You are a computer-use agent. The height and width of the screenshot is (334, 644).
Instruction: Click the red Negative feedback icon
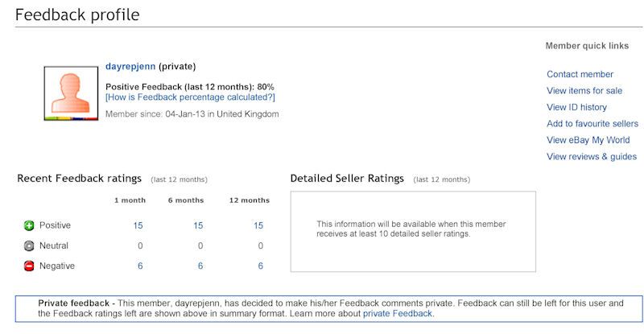coord(29,266)
